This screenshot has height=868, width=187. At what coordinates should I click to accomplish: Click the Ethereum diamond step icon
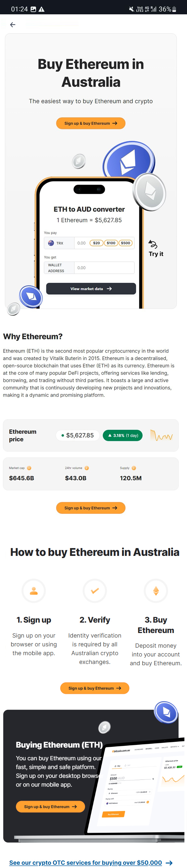156,590
